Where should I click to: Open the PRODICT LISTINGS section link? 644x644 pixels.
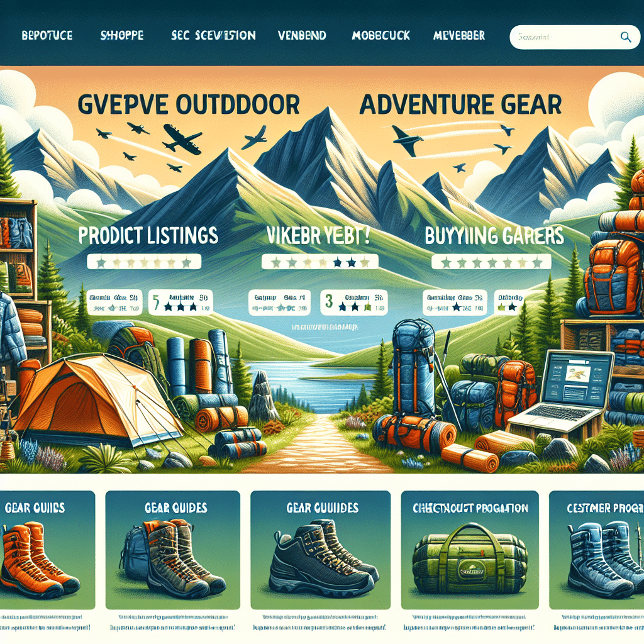148,235
